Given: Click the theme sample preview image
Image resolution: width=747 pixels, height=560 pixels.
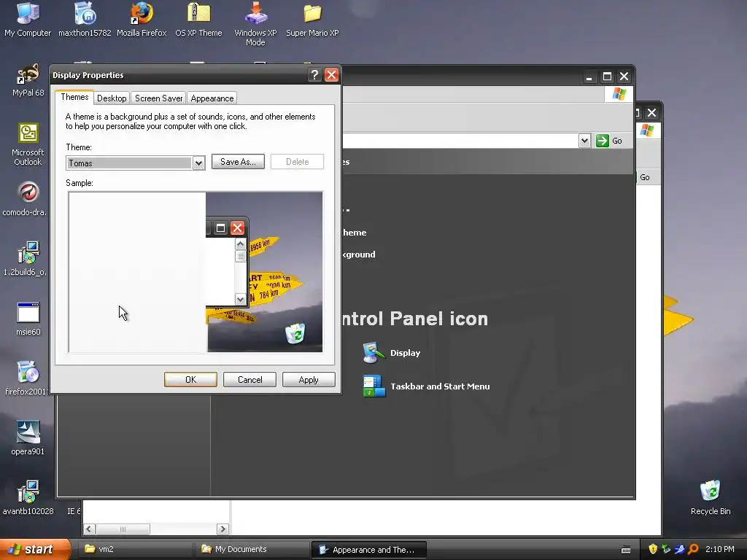Looking at the screenshot, I should pyautogui.click(x=196, y=272).
